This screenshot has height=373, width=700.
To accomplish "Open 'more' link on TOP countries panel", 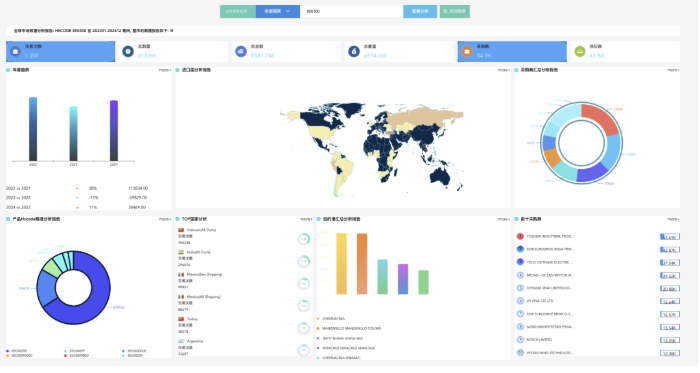I will tap(306, 220).
